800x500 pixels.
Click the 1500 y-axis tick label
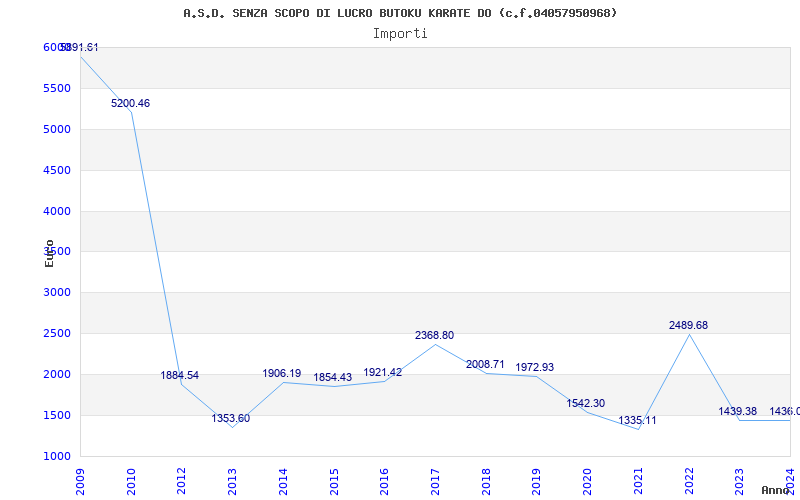click(57, 415)
